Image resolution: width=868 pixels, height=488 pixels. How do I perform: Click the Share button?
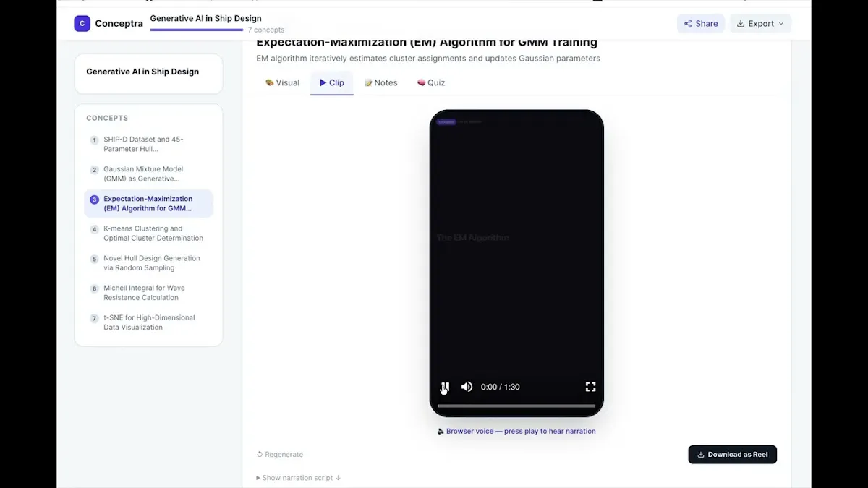point(701,23)
